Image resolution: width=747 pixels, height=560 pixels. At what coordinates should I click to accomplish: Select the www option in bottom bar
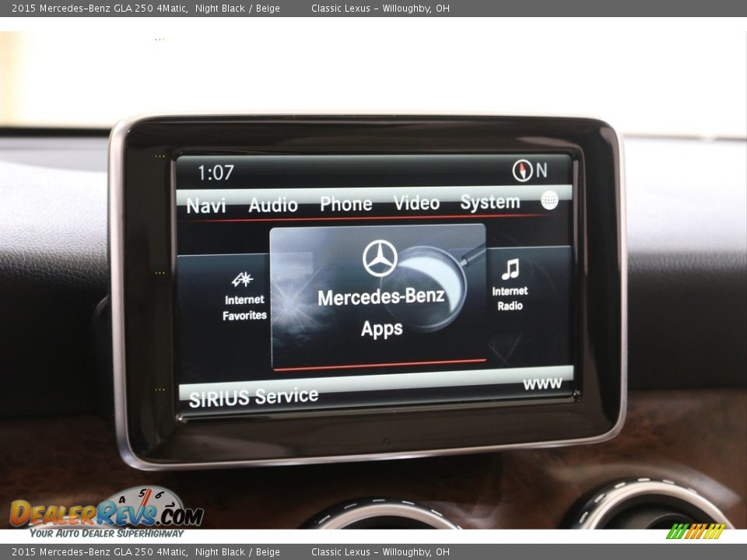click(542, 383)
